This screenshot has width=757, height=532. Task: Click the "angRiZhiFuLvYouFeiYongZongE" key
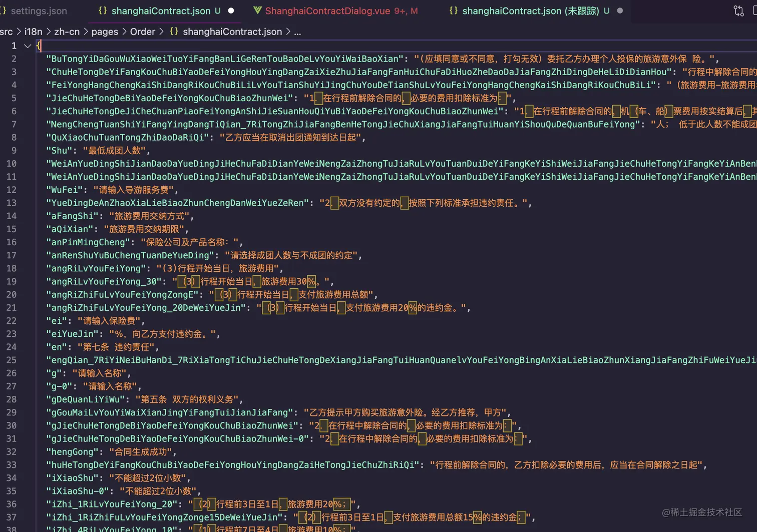click(123, 294)
